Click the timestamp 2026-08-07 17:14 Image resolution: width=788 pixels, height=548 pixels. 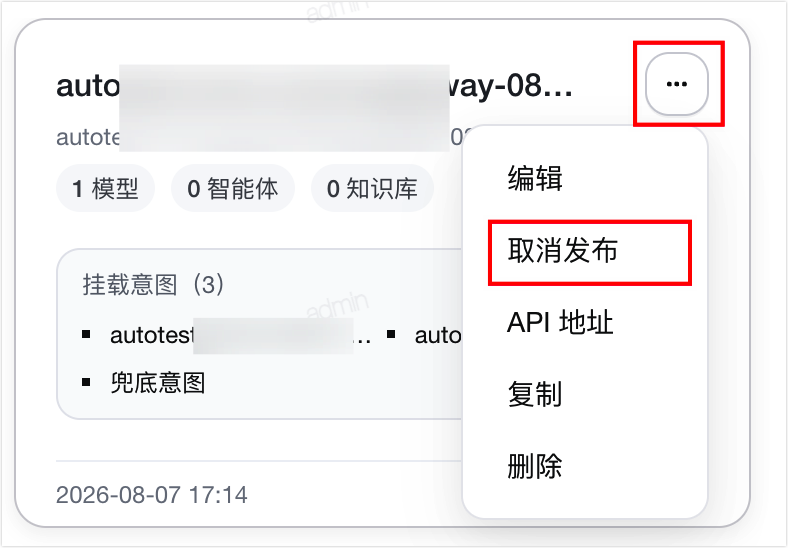pyautogui.click(x=152, y=495)
